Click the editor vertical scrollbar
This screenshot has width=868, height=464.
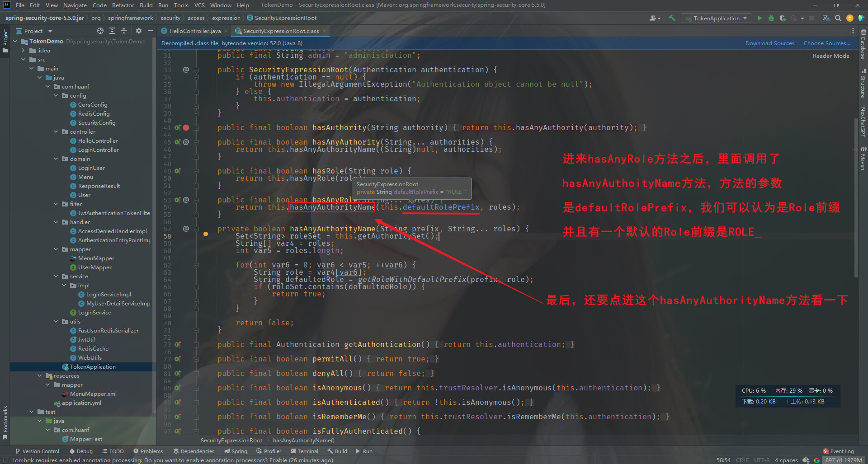coord(856,197)
